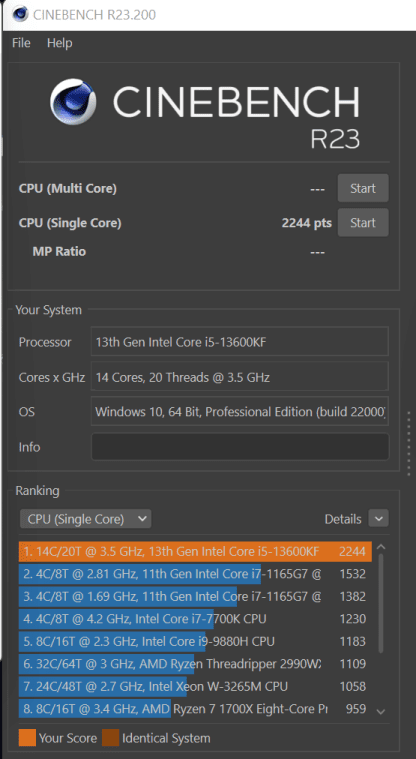Click the brown Identical System legend swatch
The height and width of the screenshot is (759, 416).
(110, 738)
